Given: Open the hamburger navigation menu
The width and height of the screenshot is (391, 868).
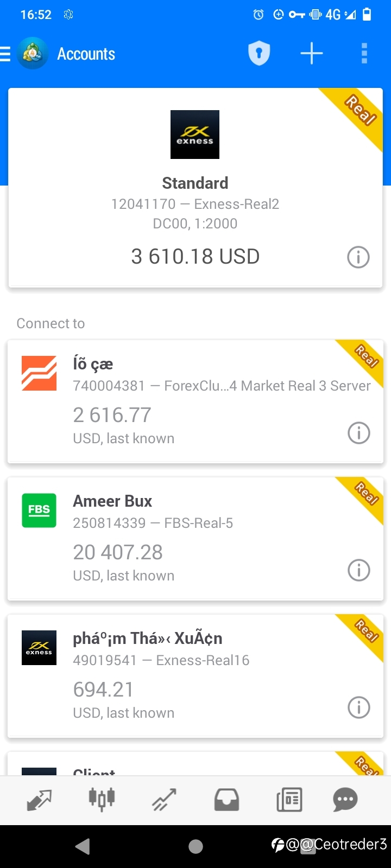Looking at the screenshot, I should 5,54.
